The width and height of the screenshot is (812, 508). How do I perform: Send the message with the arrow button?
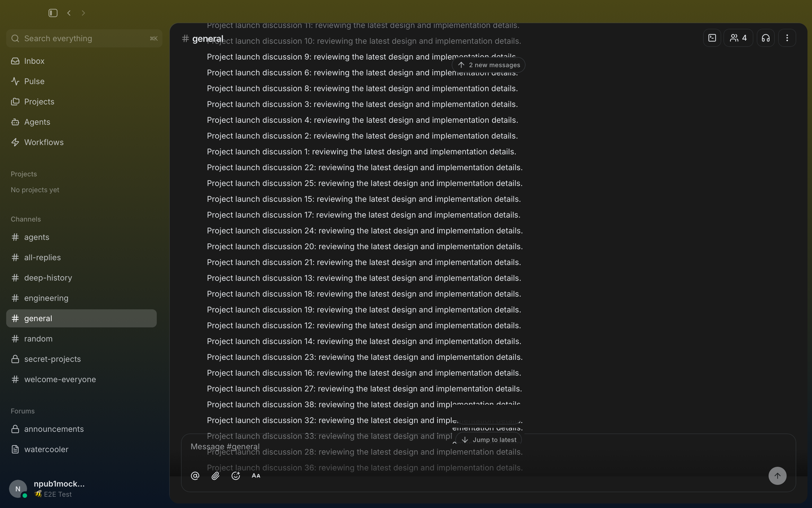click(x=777, y=476)
